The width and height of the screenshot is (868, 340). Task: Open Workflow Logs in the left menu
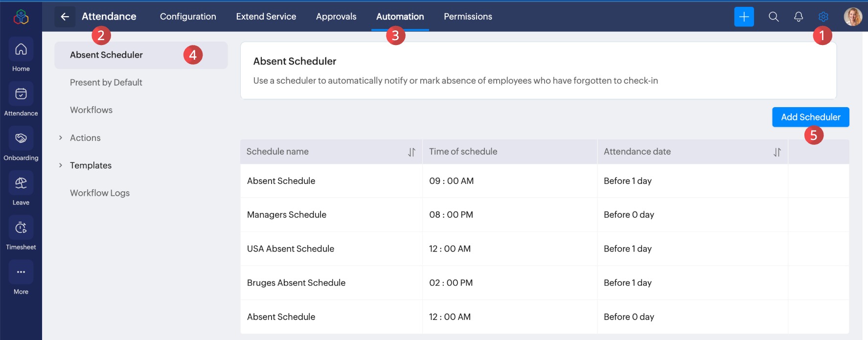(x=100, y=193)
